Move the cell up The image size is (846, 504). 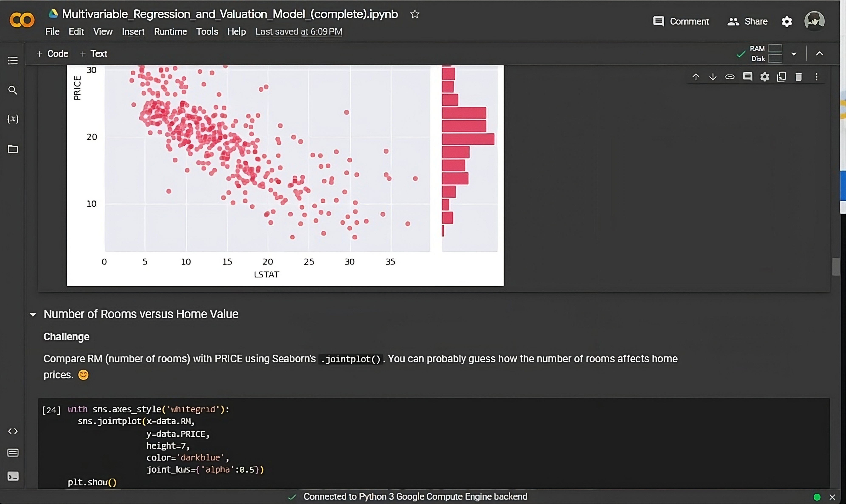click(695, 77)
